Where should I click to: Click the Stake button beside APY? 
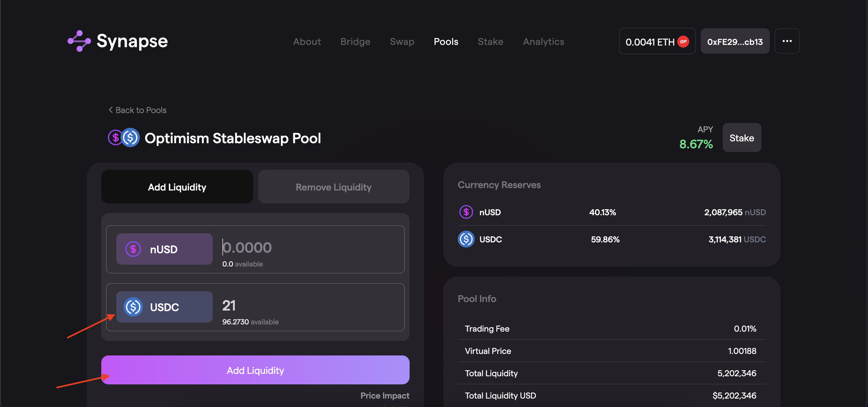click(742, 137)
